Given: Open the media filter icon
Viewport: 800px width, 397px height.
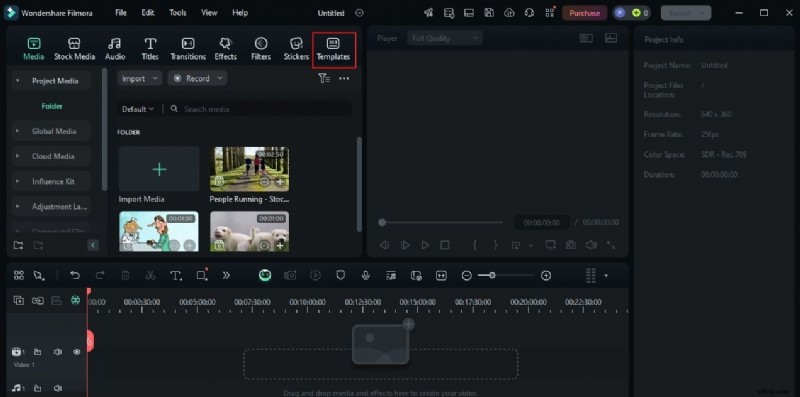Looking at the screenshot, I should (324, 78).
